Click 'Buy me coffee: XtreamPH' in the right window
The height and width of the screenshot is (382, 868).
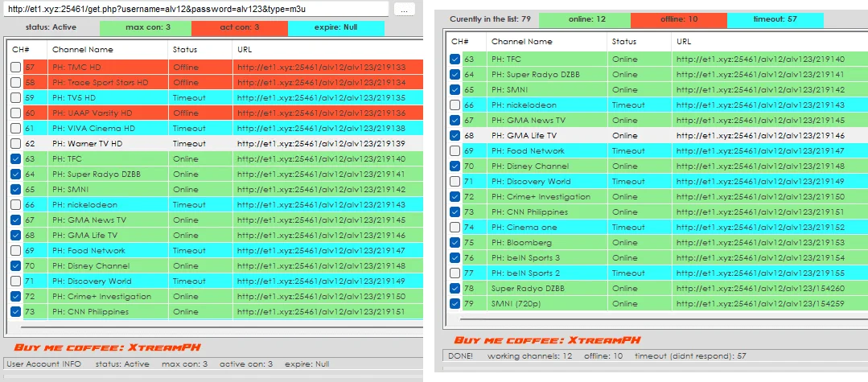click(x=547, y=340)
